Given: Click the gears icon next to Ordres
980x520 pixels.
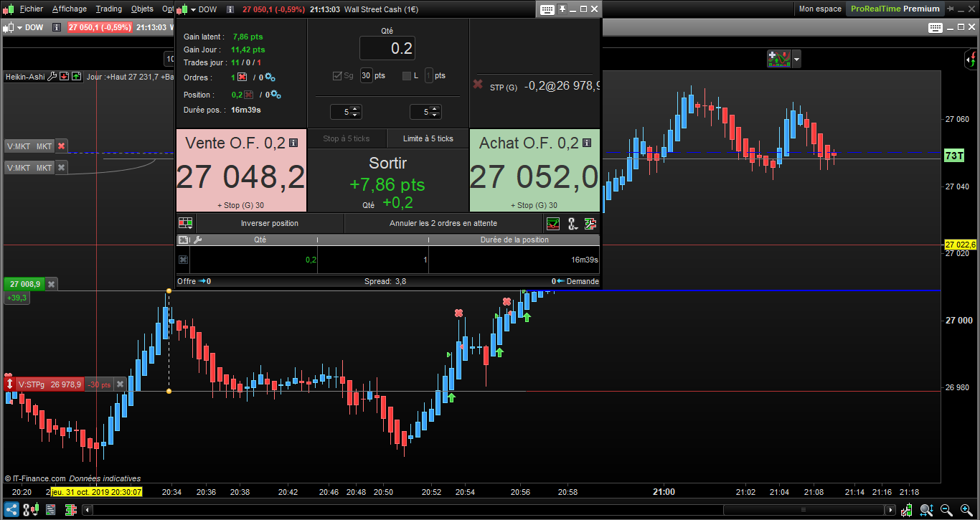Looking at the screenshot, I should (x=270, y=77).
